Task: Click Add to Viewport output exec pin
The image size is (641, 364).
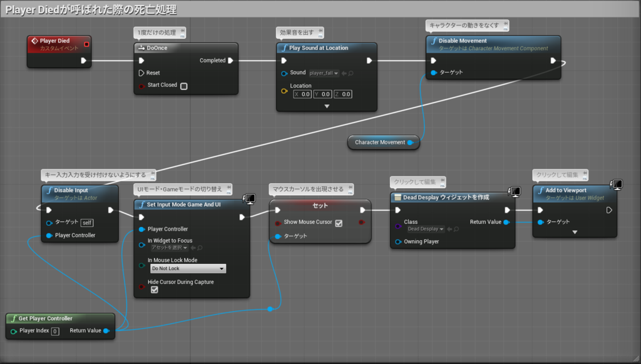Action: [x=609, y=210]
